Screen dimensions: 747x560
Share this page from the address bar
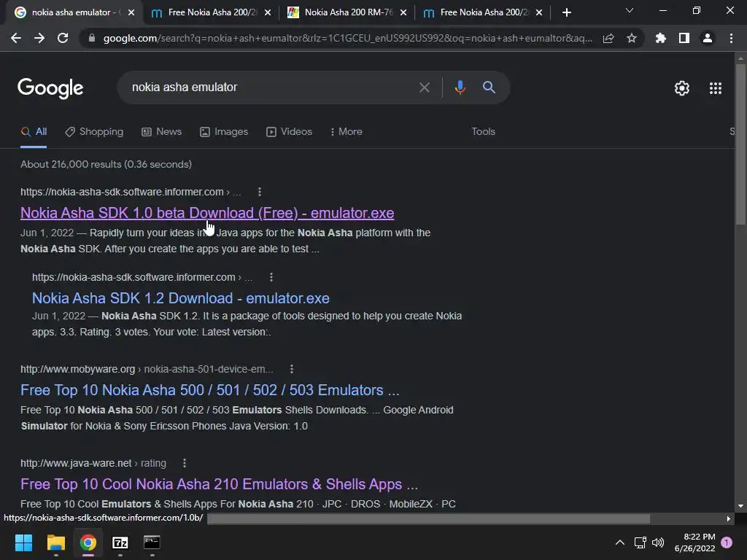608,38
